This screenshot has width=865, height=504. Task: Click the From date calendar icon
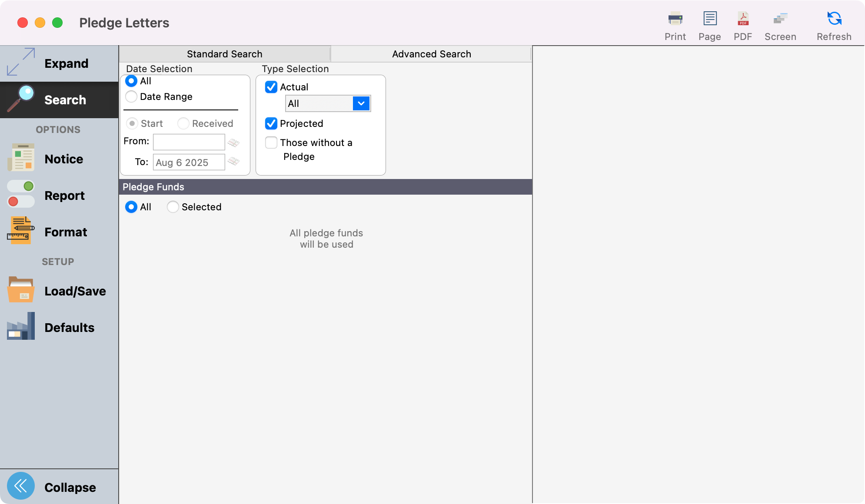233,143
